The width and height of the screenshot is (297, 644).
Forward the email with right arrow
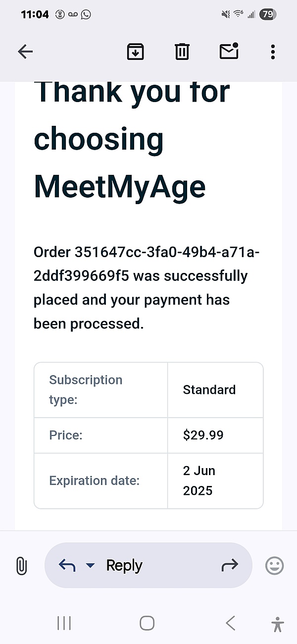pyautogui.click(x=230, y=565)
